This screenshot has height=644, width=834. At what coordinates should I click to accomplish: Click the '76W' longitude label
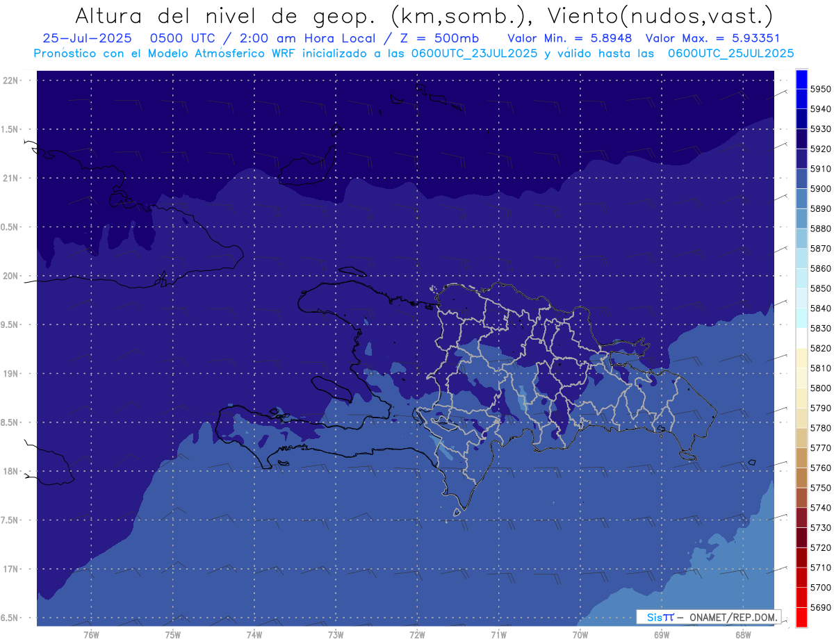click(91, 634)
